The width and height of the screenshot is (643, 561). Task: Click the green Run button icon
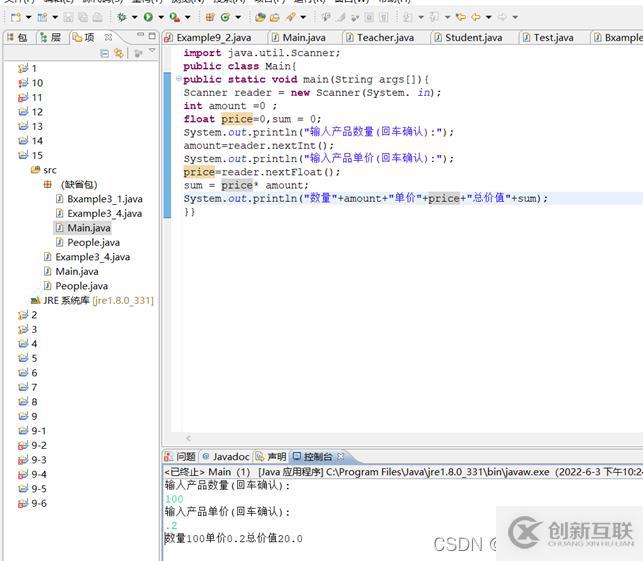[x=148, y=17]
